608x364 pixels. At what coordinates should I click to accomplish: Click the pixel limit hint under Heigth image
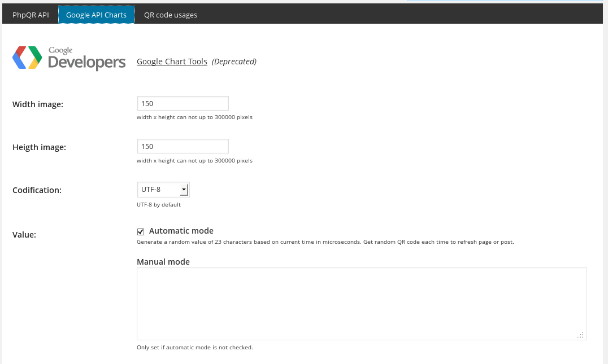194,161
